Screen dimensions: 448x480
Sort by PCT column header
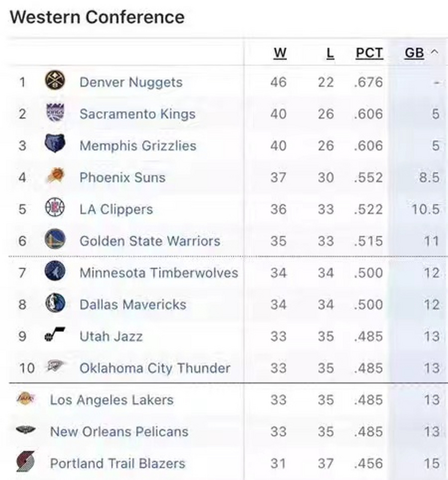click(369, 53)
